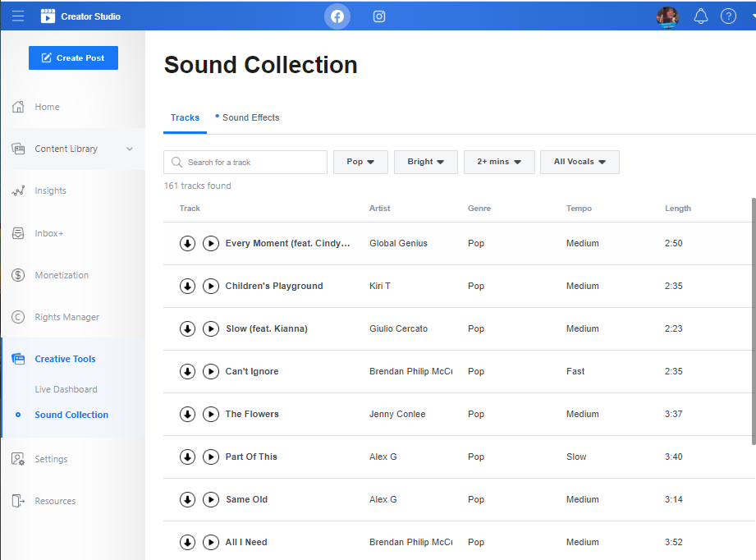
Task: Open the Pop genre filter dropdown
Action: pos(360,162)
